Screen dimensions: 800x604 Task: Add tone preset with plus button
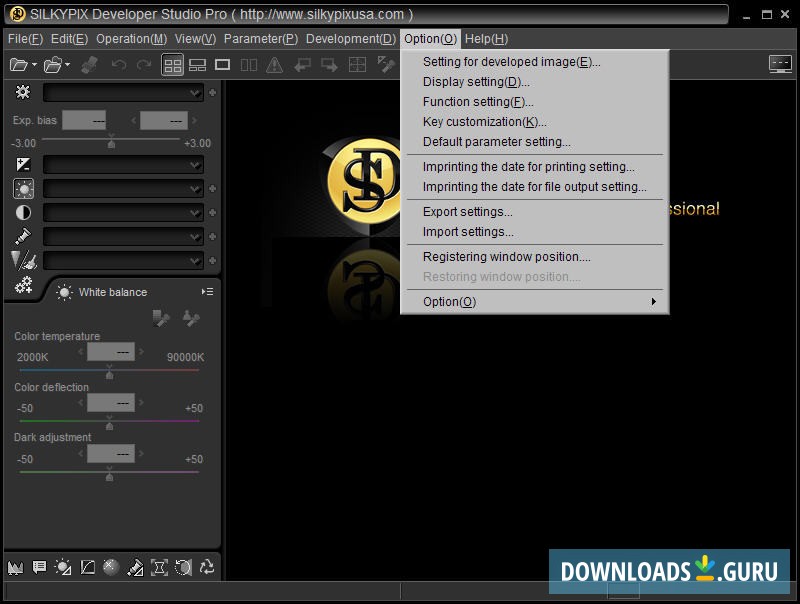point(212,213)
